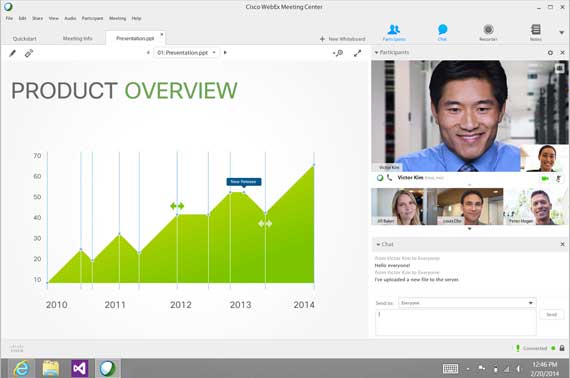Image resolution: width=570 pixels, height=378 pixels.
Task: Open Internet Explorer from the taskbar
Action: pos(22,369)
